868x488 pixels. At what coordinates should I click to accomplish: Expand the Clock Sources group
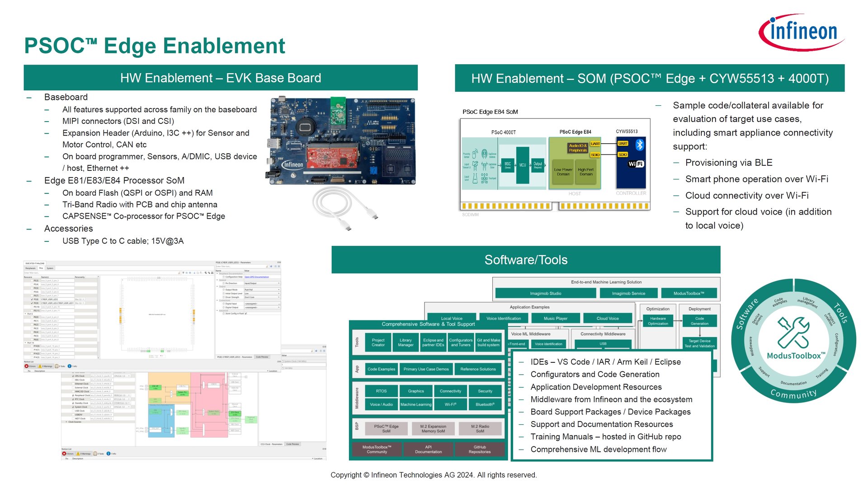(66, 422)
